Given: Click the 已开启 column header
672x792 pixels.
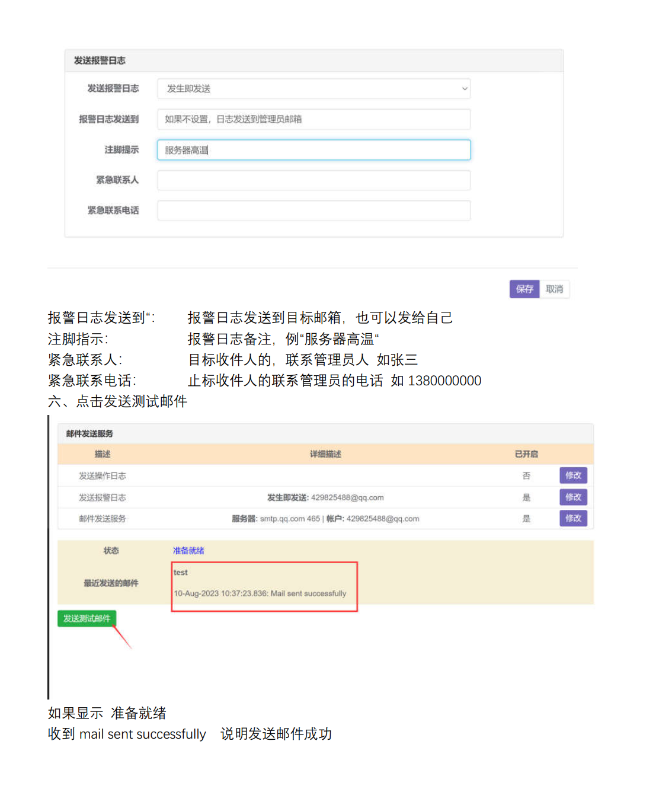Looking at the screenshot, I should (x=526, y=454).
